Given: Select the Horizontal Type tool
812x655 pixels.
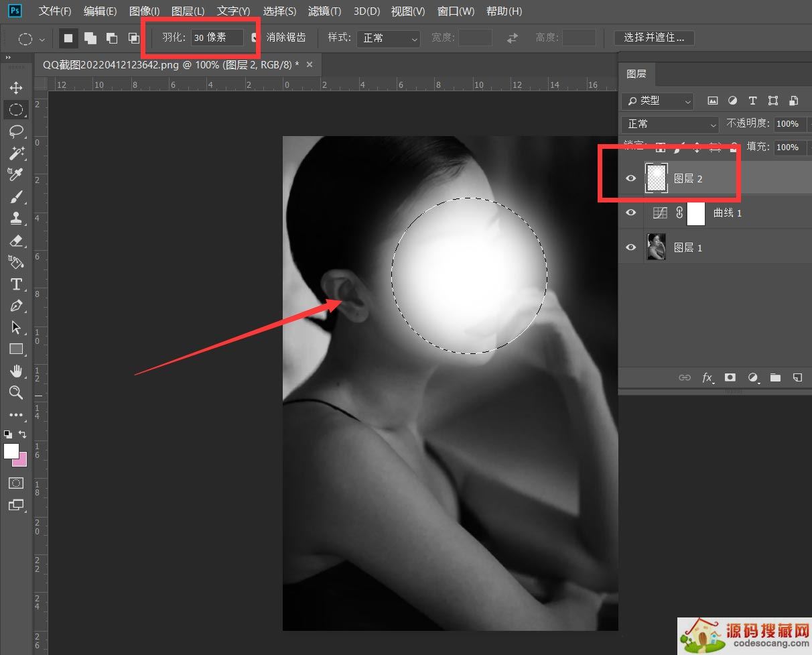Looking at the screenshot, I should click(16, 284).
